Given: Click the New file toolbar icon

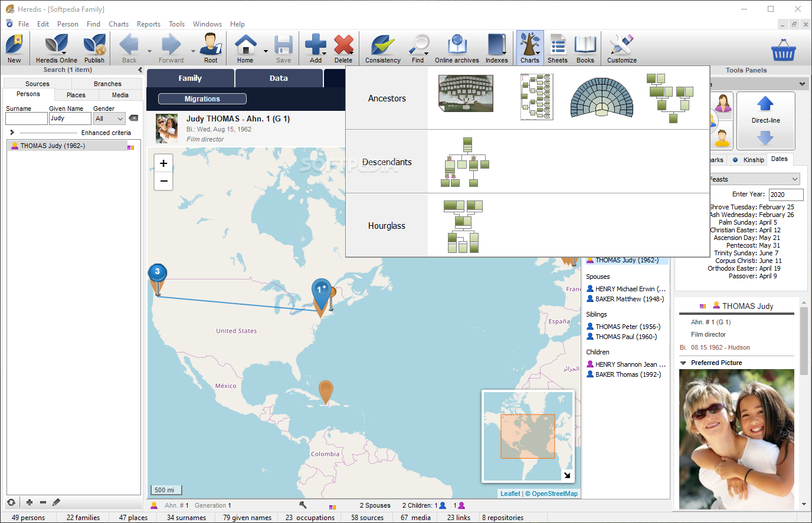Looking at the screenshot, I should point(14,48).
